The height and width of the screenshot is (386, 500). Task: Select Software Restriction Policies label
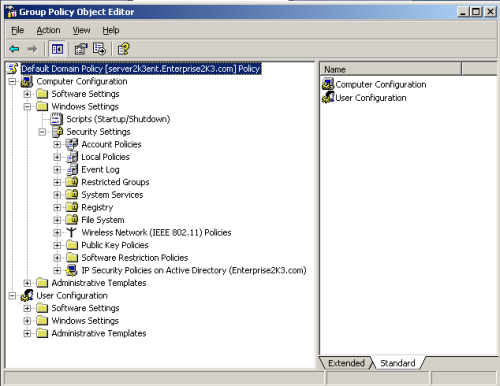tap(135, 258)
